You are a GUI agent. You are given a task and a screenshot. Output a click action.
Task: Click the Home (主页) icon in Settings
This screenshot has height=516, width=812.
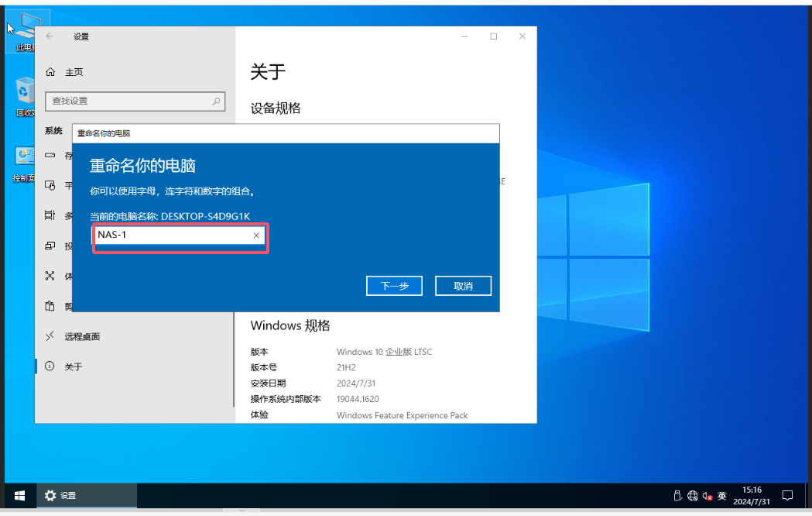[x=50, y=72]
